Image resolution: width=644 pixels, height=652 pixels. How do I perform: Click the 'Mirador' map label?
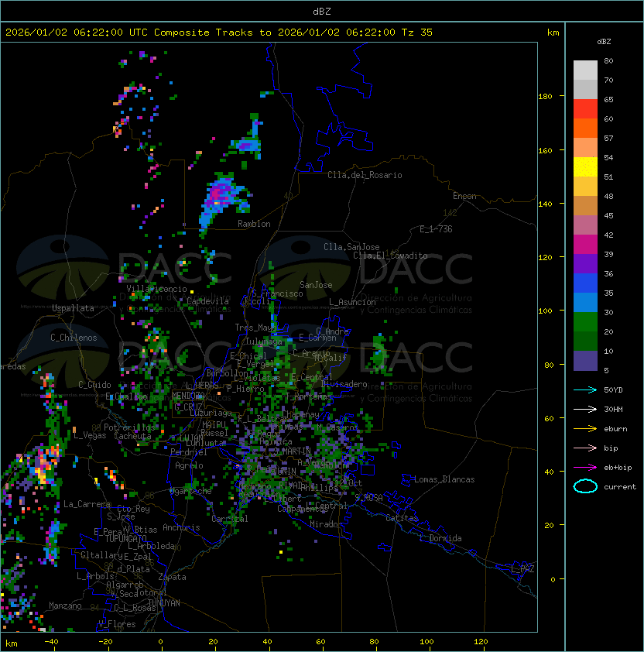326,524
